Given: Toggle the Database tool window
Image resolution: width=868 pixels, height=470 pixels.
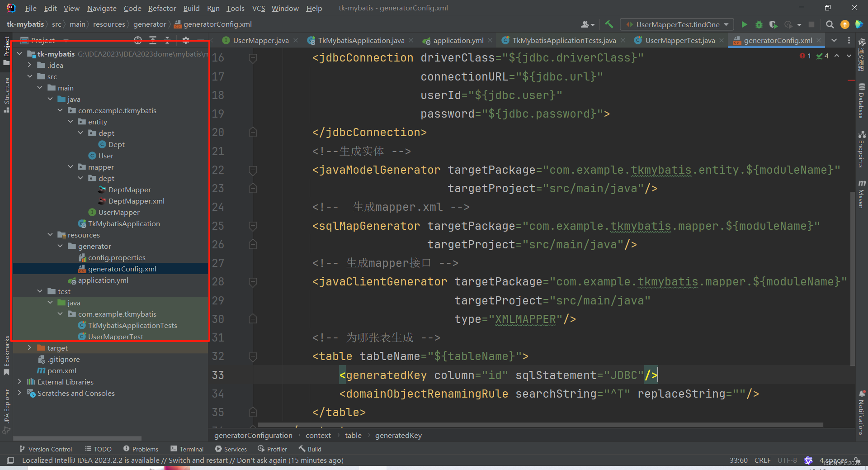Looking at the screenshot, I should click(x=862, y=100).
